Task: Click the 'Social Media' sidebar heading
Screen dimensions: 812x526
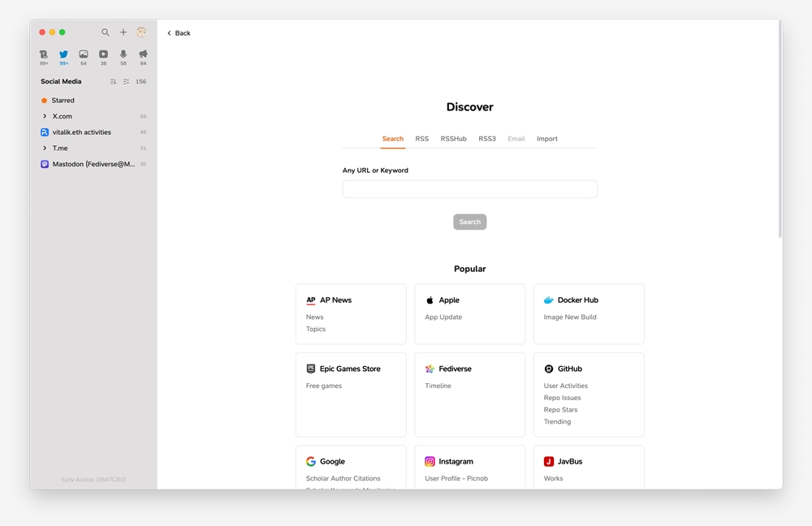Action: coord(61,81)
